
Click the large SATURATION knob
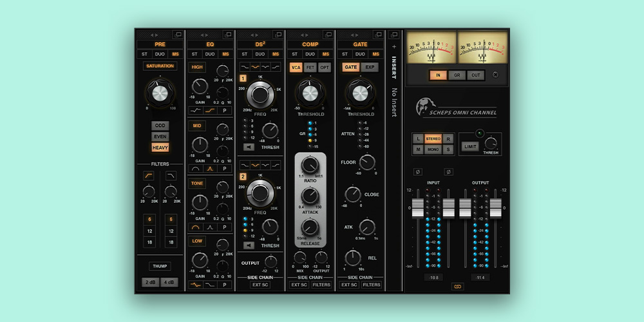point(160,93)
